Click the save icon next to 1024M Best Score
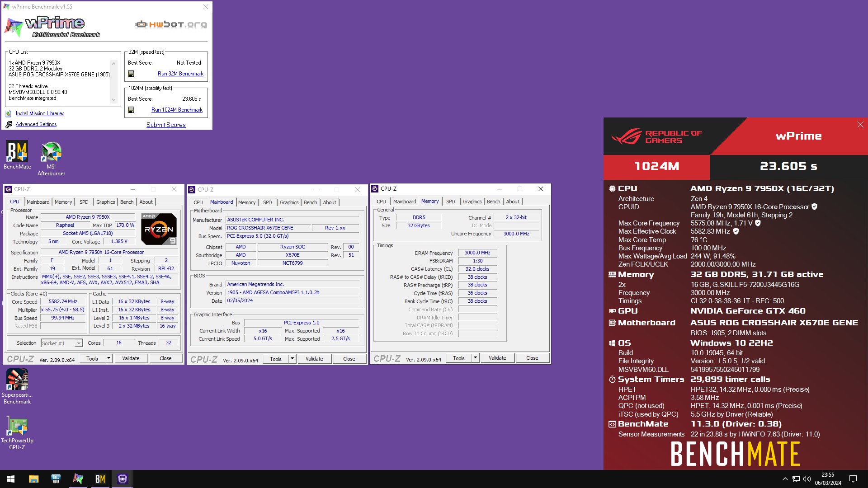Screen dimensions: 868x488 (x=131, y=110)
